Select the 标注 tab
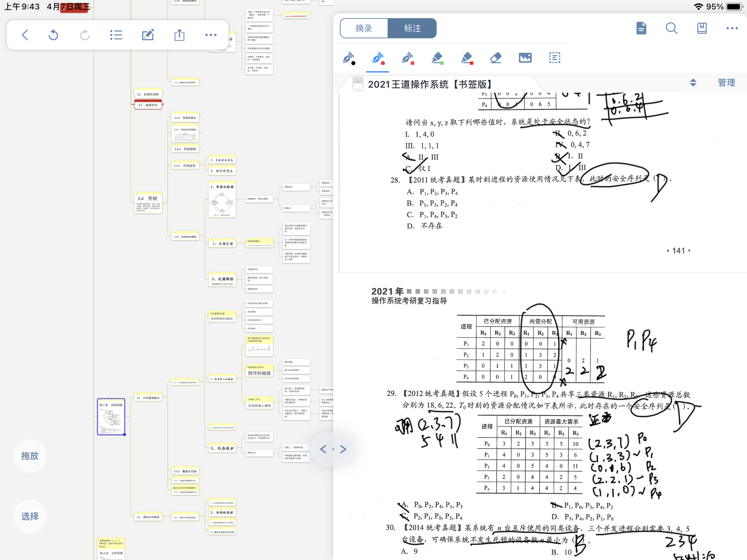Screen dimensions: 747x560 412,28
